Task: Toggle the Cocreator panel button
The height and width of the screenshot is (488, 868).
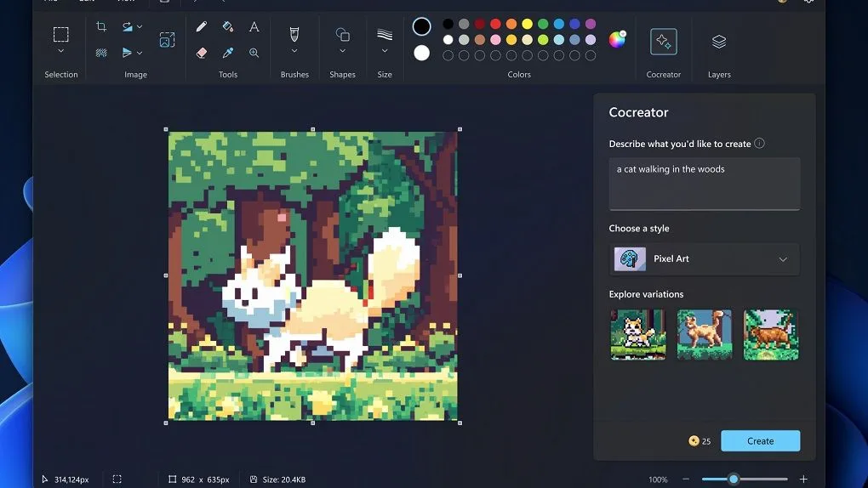Action: 663,42
